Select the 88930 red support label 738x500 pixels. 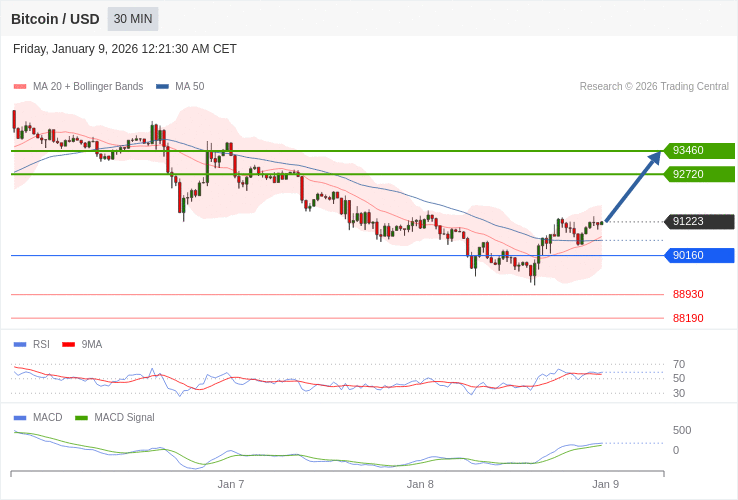pos(688,295)
